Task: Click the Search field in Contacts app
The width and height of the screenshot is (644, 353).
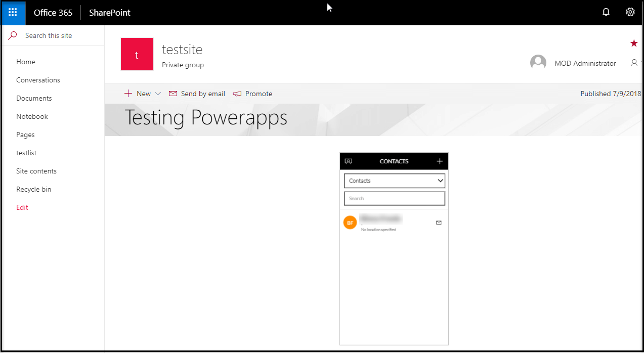Action: (x=394, y=198)
